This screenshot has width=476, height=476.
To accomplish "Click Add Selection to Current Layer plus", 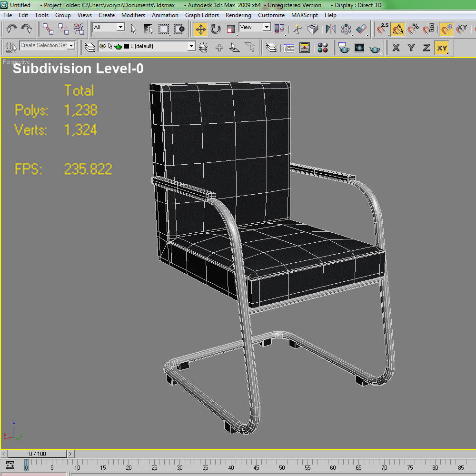I will pos(219,47).
